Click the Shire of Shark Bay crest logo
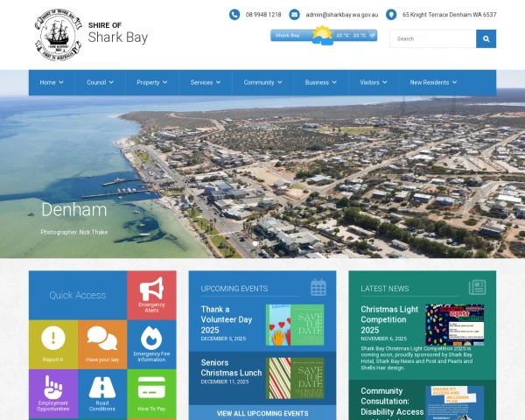The height and width of the screenshot is (420, 525). pos(59,35)
